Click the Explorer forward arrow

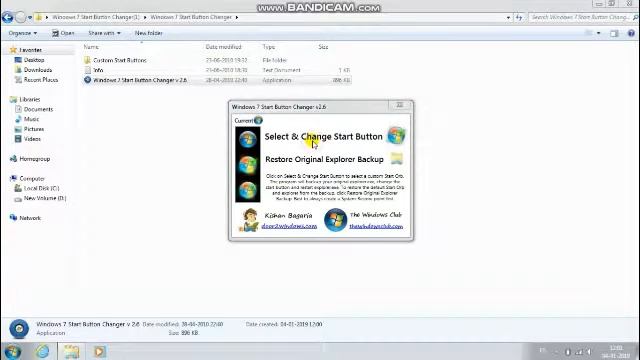tap(20, 17)
